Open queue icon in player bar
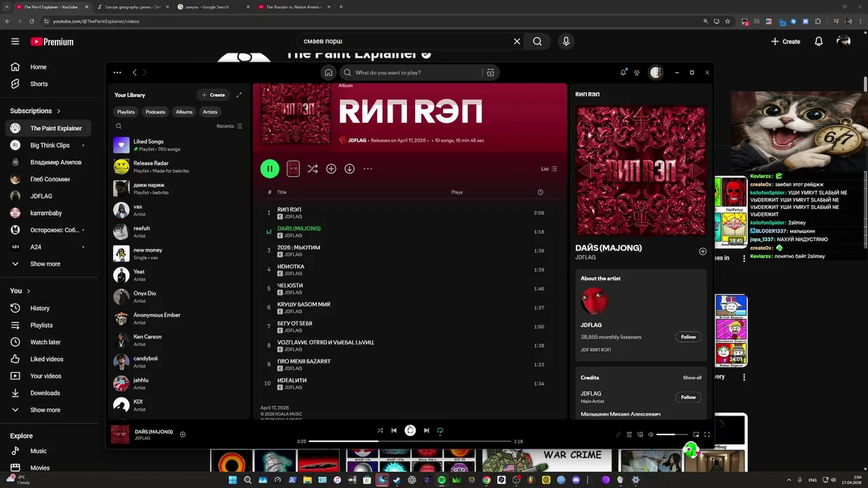The height and width of the screenshot is (488, 868). [629, 434]
